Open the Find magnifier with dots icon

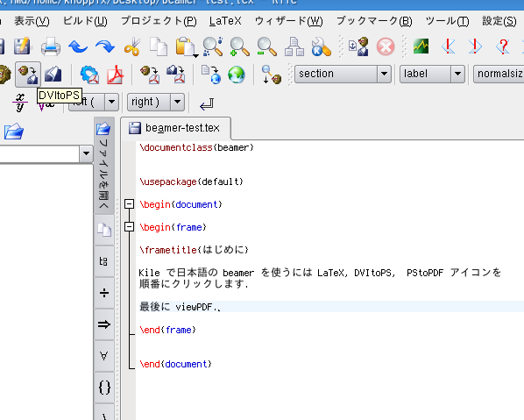213,46
